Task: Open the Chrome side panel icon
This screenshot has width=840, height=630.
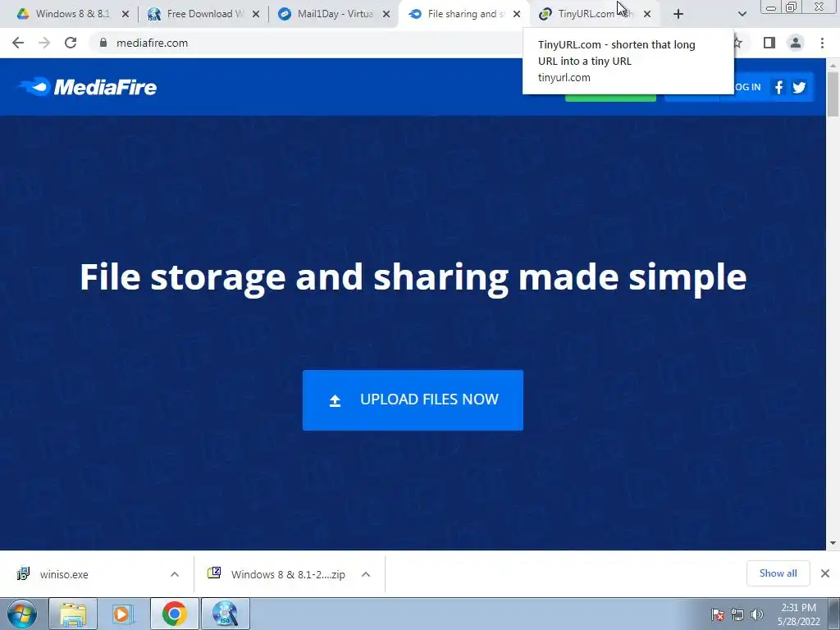Action: click(x=769, y=43)
